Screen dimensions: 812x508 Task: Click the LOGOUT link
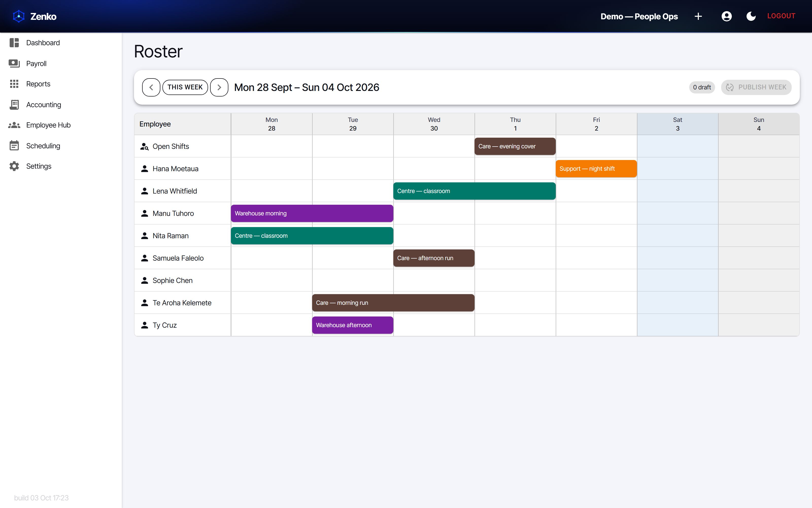pyautogui.click(x=781, y=16)
